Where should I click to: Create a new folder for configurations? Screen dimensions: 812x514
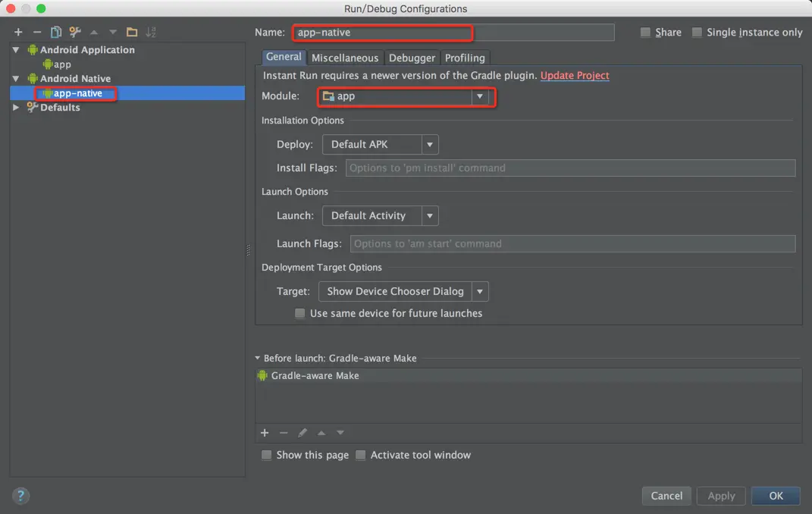131,32
